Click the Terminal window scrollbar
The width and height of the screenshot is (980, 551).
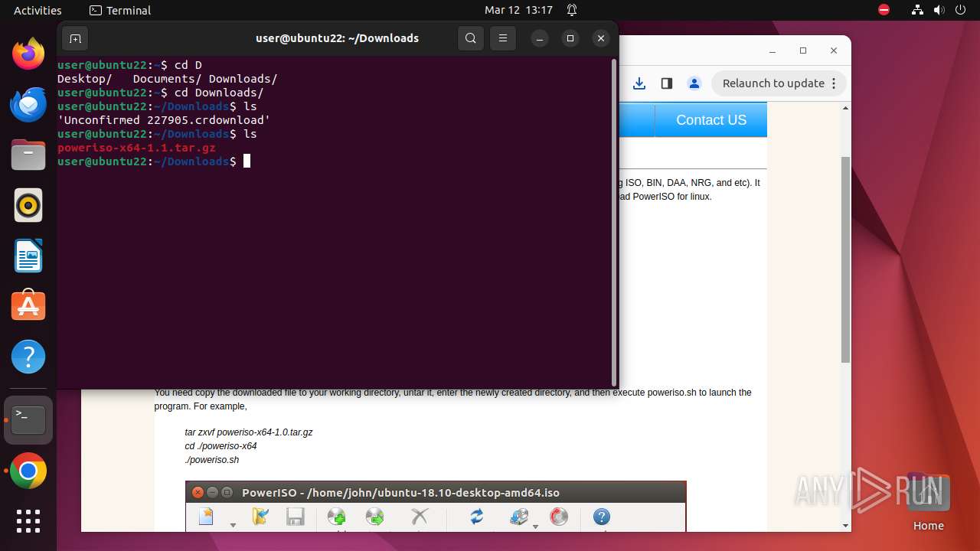[x=614, y=222]
